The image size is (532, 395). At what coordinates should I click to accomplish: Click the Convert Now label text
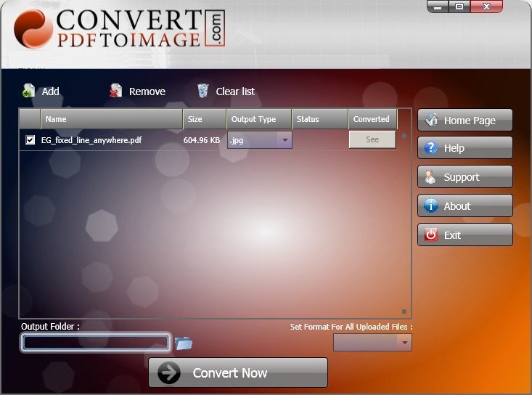(229, 373)
